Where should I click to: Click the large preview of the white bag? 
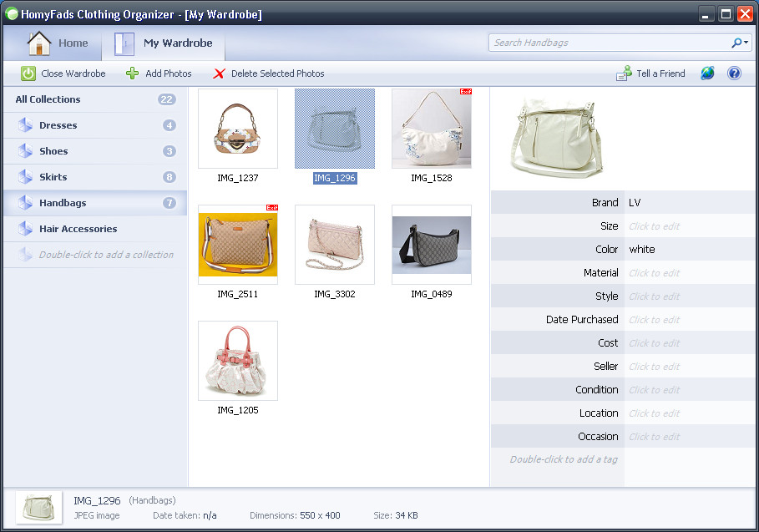tap(557, 138)
